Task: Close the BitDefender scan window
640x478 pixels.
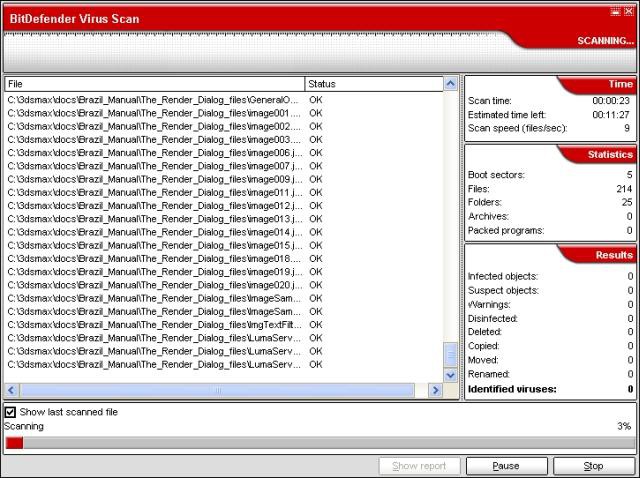Action: click(x=628, y=12)
